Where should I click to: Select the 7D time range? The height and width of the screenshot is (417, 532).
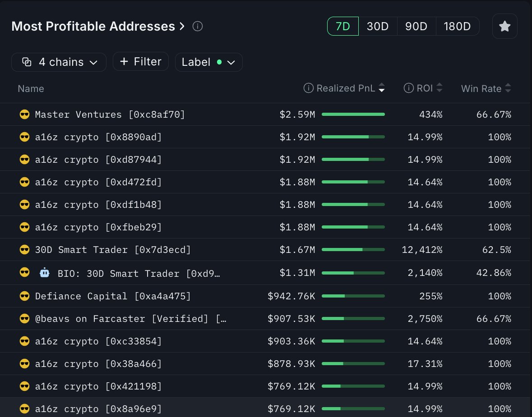click(342, 26)
